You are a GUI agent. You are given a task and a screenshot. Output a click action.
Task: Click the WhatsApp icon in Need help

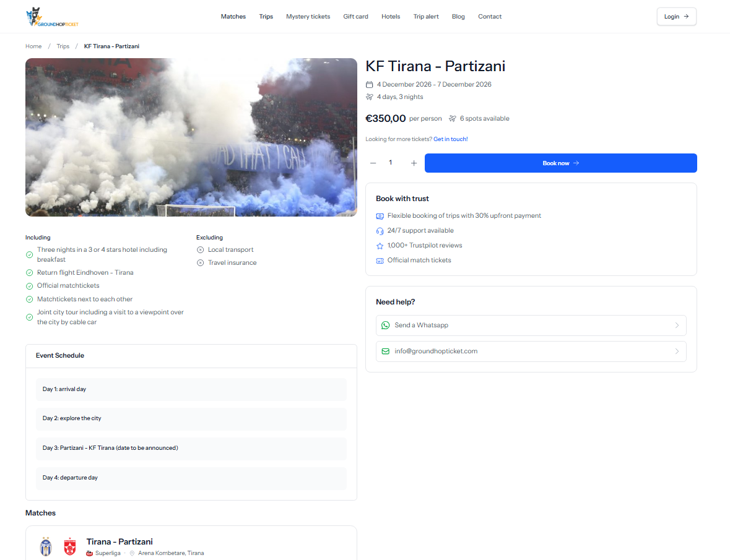point(386,325)
